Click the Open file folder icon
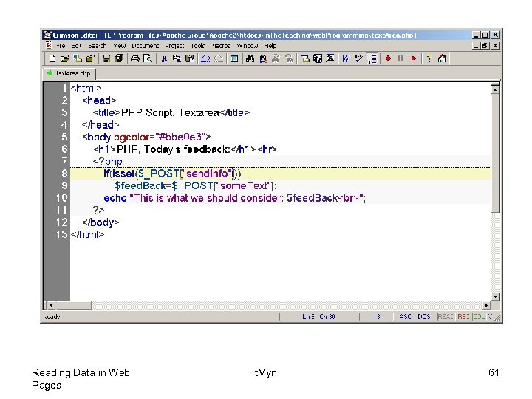The height and width of the screenshot is (399, 532). tap(65, 58)
